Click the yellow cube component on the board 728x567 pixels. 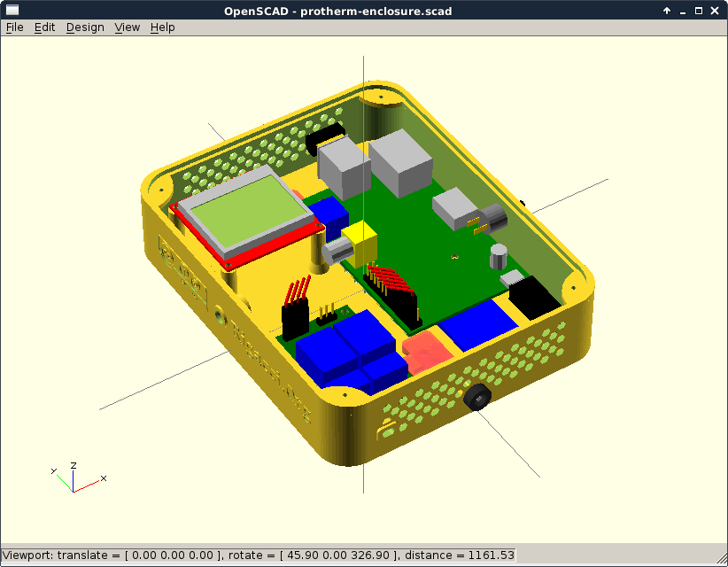click(x=360, y=244)
